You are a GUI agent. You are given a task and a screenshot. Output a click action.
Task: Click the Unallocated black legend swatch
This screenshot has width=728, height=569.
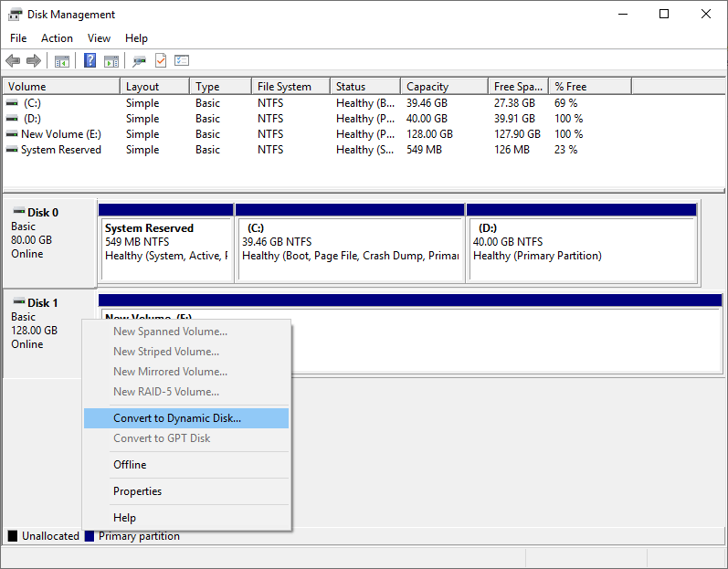[13, 536]
